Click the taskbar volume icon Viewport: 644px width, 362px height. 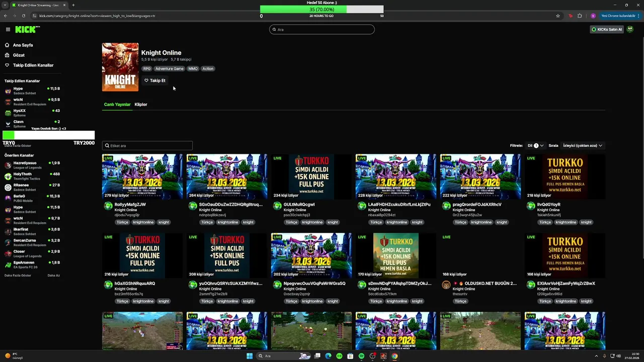pyautogui.click(x=618, y=356)
